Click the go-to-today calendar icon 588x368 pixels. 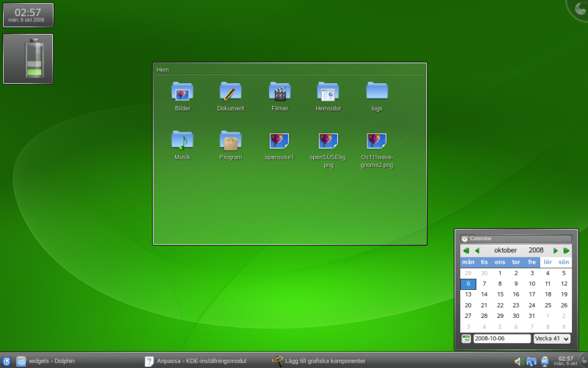(466, 339)
